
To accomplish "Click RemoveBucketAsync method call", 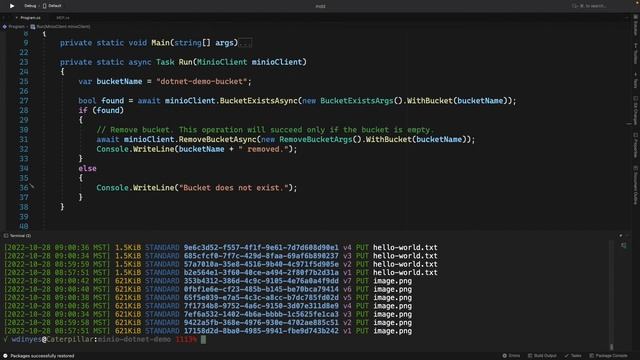I will 218,139.
